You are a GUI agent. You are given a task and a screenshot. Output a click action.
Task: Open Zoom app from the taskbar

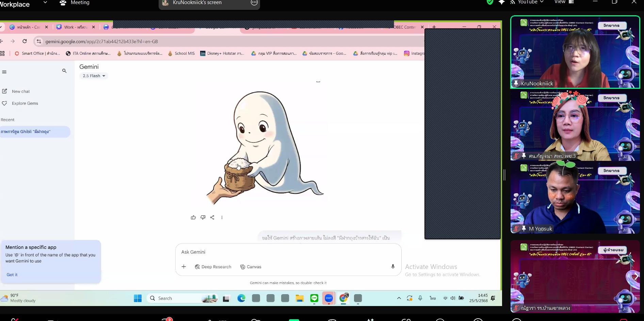(329, 298)
